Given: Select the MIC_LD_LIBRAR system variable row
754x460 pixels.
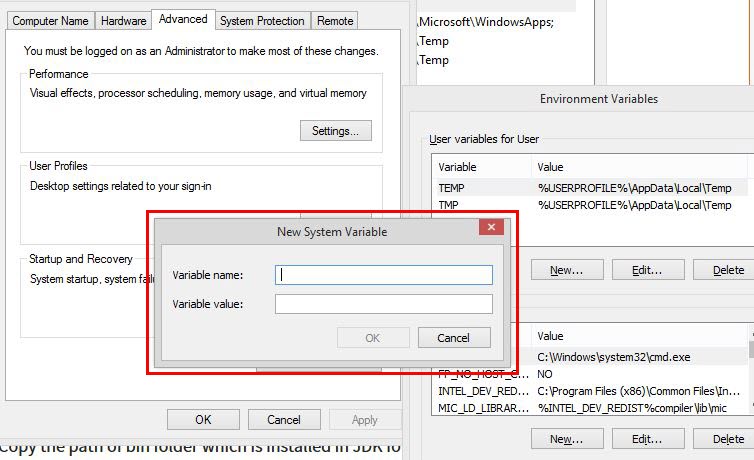Looking at the screenshot, I should pos(590,408).
